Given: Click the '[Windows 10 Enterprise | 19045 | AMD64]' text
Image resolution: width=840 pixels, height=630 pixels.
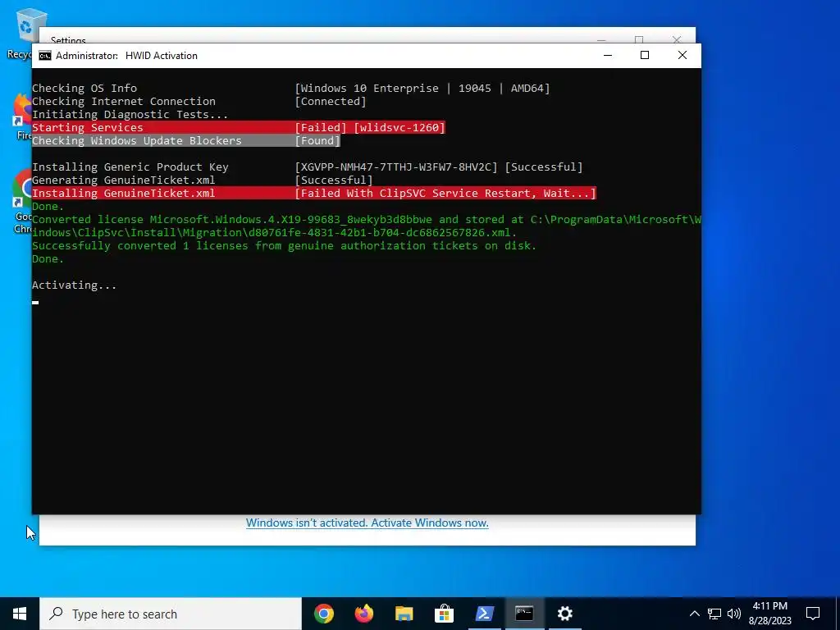Looking at the screenshot, I should point(422,89).
